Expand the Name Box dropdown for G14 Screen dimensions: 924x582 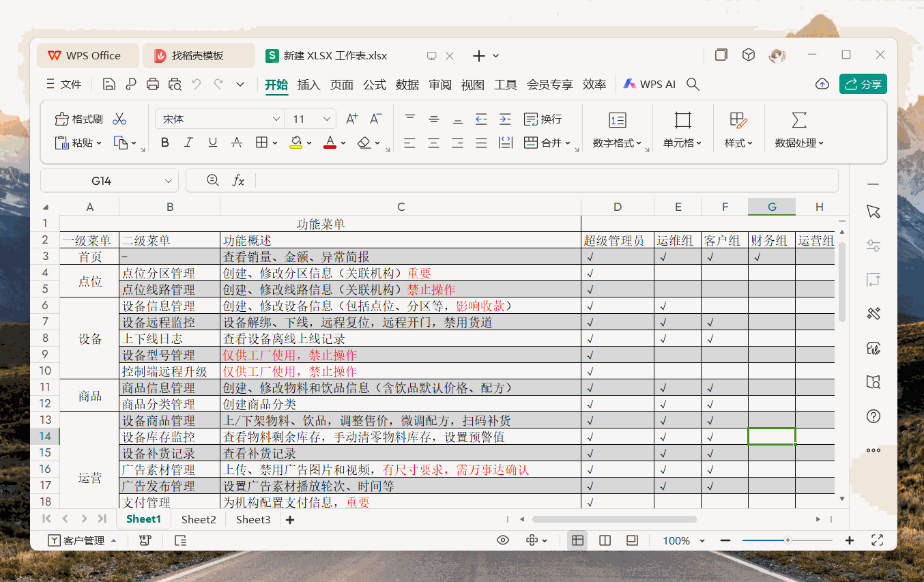coord(169,181)
